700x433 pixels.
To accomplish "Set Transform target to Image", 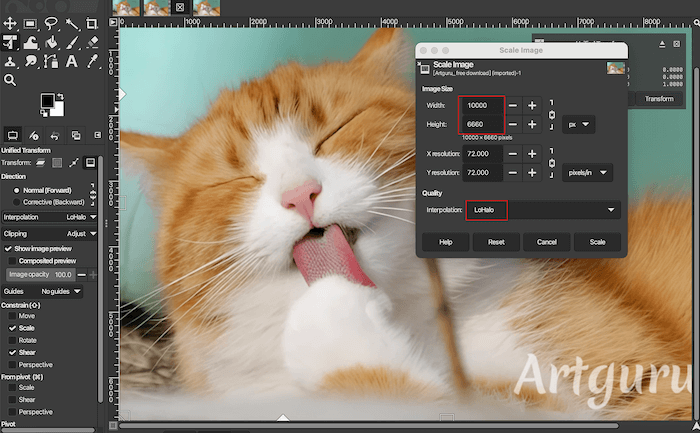I will [90, 163].
